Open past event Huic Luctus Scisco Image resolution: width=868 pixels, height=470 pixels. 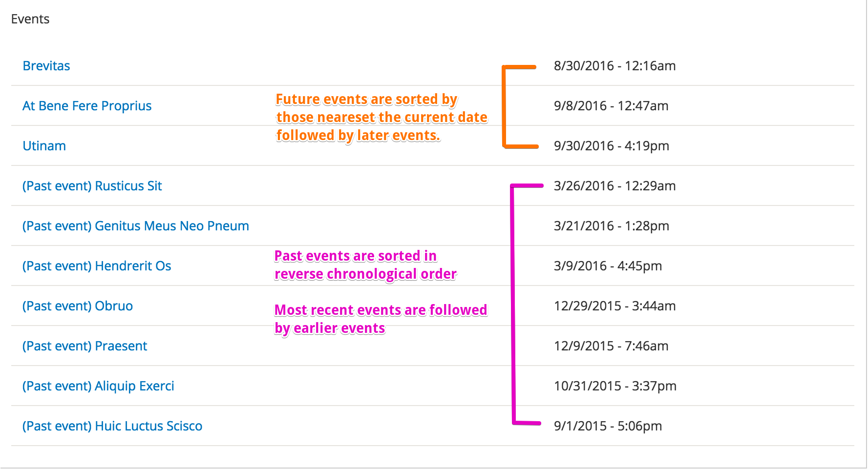pyautogui.click(x=112, y=426)
